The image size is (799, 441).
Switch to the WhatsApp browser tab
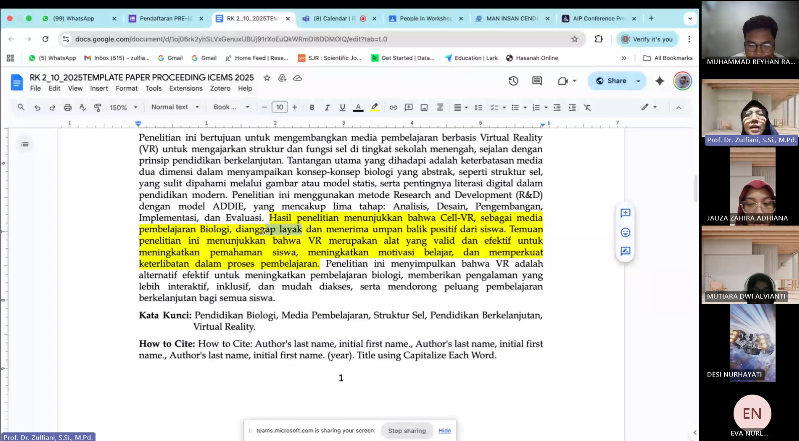tap(75, 18)
